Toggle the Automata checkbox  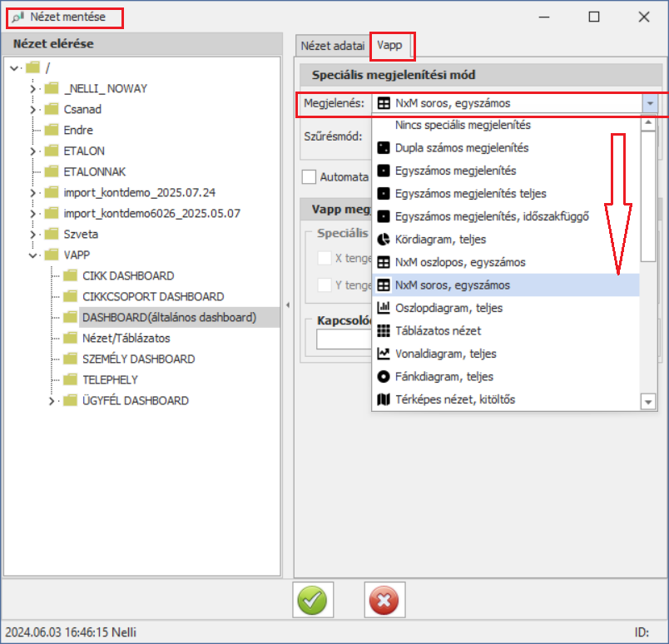(x=310, y=176)
